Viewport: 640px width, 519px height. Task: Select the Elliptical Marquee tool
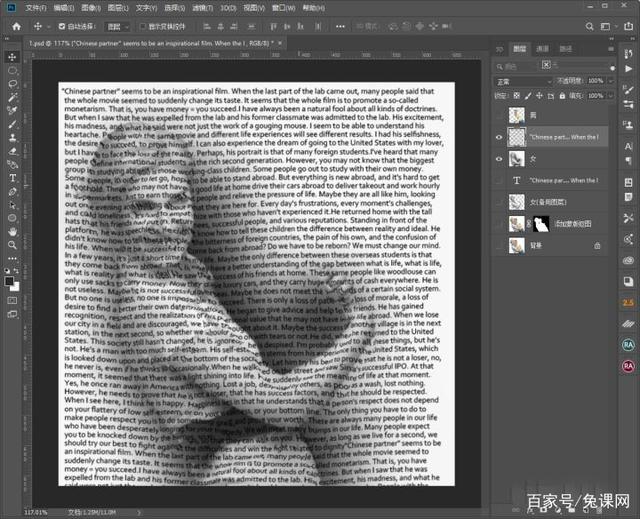coord(12,70)
